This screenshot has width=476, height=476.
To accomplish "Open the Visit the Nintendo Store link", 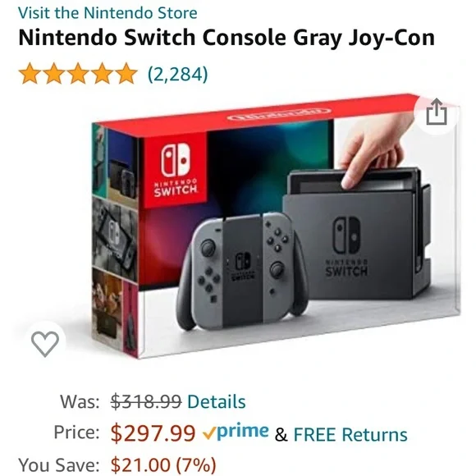I will coord(108,13).
